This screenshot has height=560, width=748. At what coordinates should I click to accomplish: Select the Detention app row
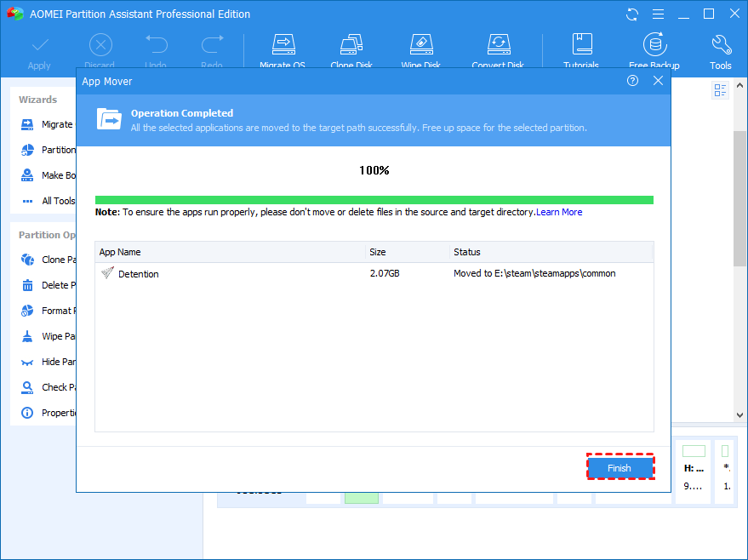(x=374, y=274)
